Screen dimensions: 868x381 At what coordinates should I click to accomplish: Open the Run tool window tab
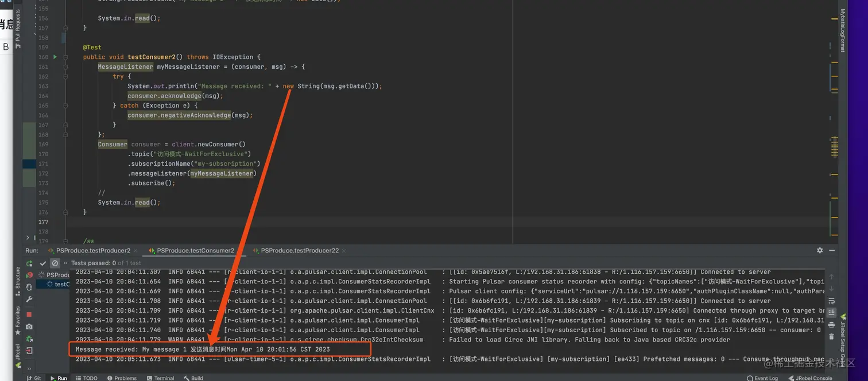click(x=59, y=378)
